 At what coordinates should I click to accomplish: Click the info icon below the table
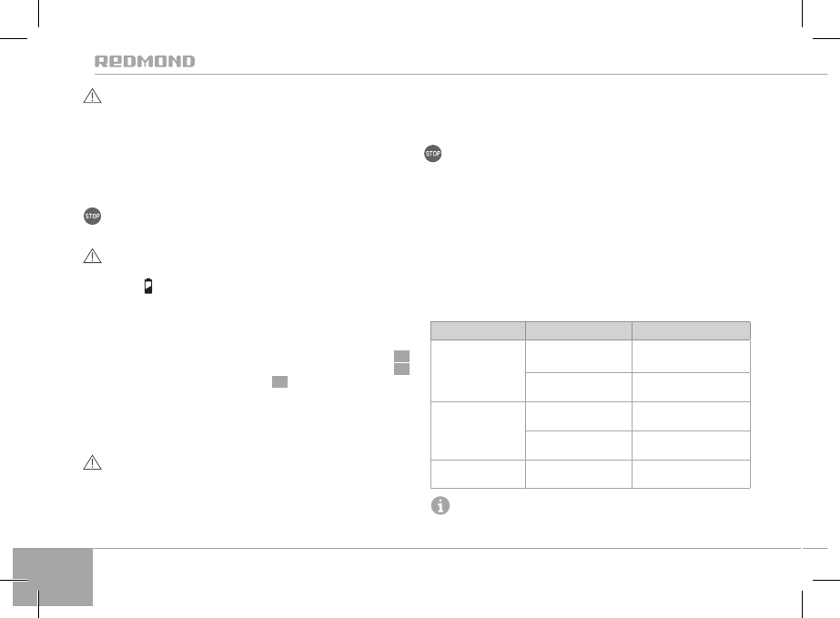pyautogui.click(x=440, y=507)
